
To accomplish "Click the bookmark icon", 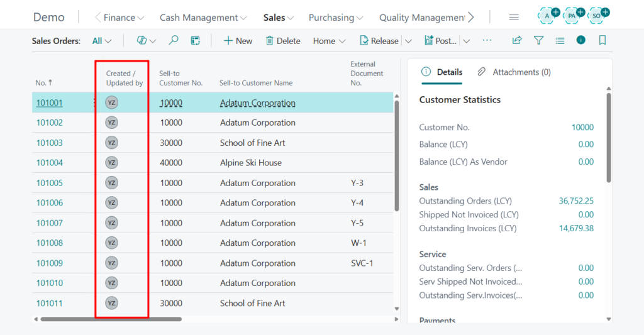I will click(x=602, y=40).
